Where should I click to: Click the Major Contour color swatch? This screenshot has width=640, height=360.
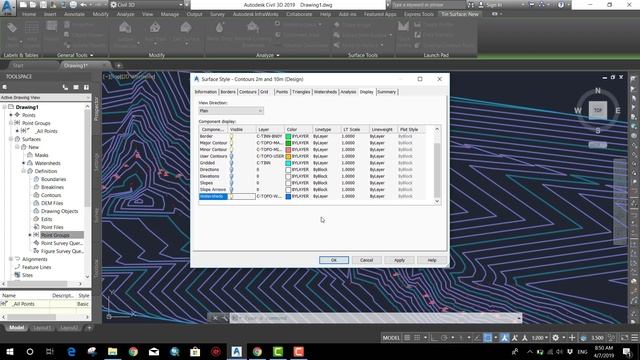pyautogui.click(x=288, y=143)
